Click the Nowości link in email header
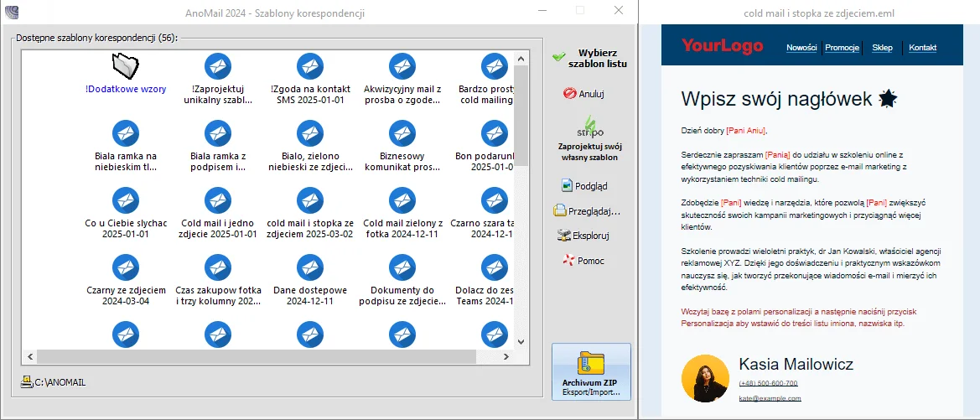 click(801, 48)
